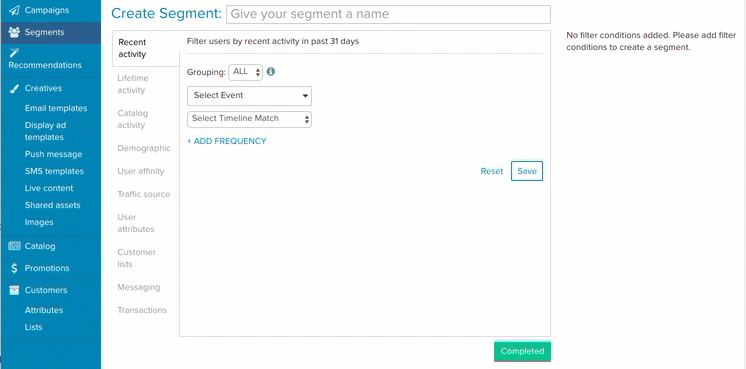Click the Recommendations magic wand icon

tap(14, 52)
